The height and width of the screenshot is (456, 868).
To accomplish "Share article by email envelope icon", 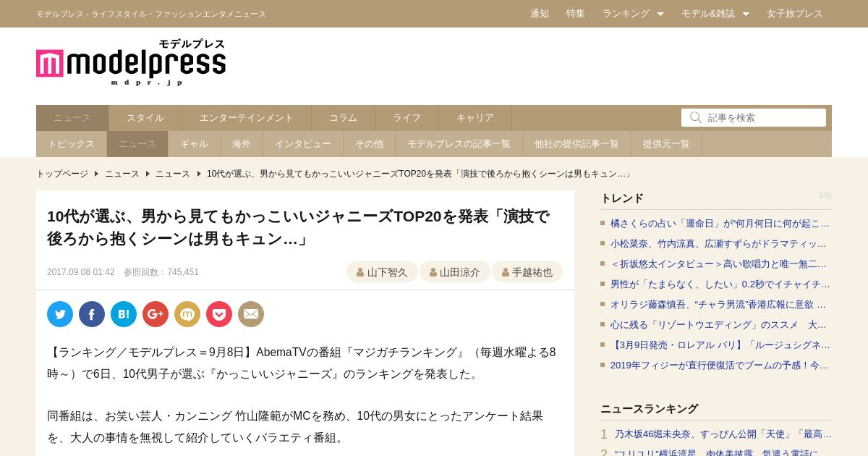I will pyautogui.click(x=251, y=314).
